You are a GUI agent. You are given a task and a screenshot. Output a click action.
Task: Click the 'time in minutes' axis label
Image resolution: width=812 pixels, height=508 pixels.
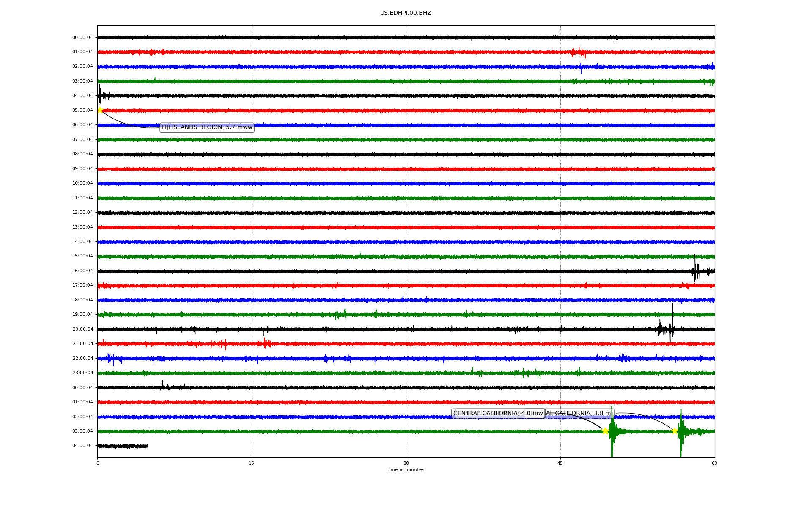(406, 469)
